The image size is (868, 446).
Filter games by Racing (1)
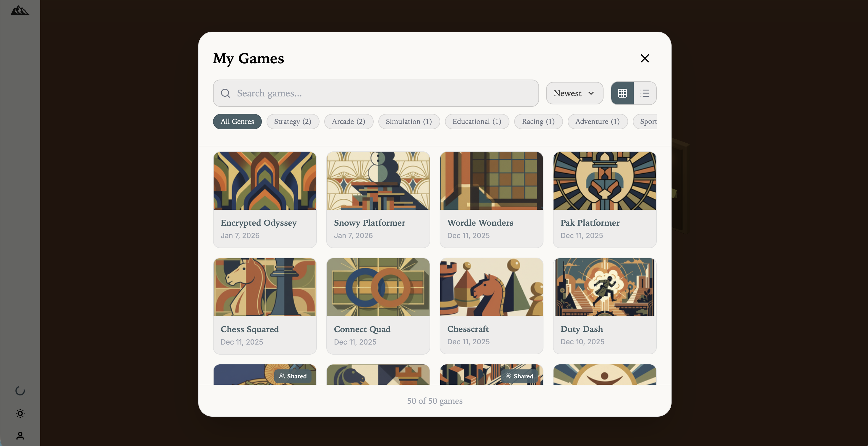(538, 121)
